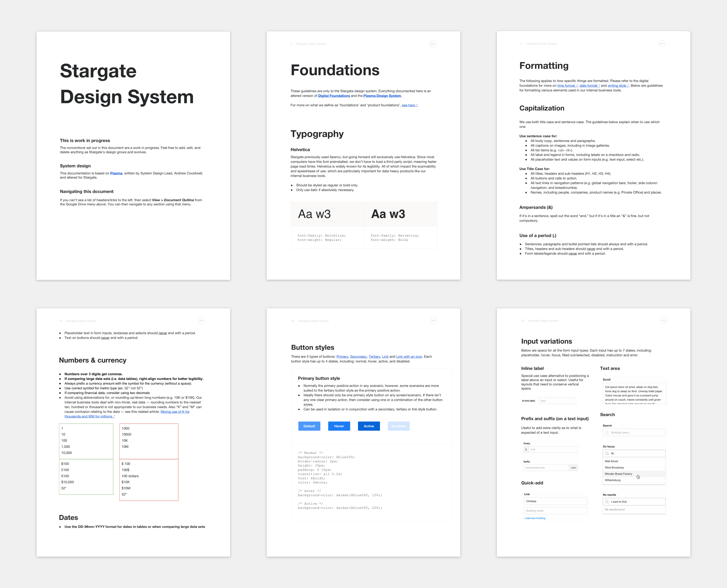This screenshot has width=727, height=588.
Task: Click the '10000' entry in the red table
Action: pyautogui.click(x=126, y=434)
